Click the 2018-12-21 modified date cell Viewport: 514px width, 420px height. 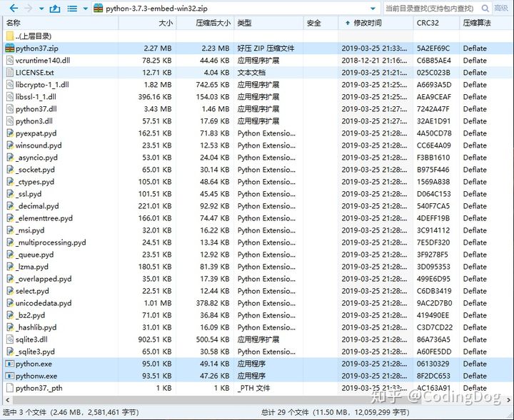coord(374,61)
